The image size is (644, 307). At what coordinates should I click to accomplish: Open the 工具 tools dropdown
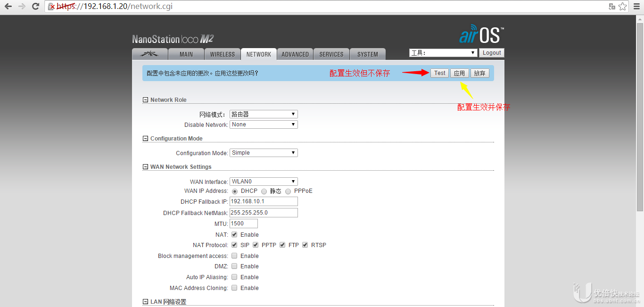tap(443, 53)
